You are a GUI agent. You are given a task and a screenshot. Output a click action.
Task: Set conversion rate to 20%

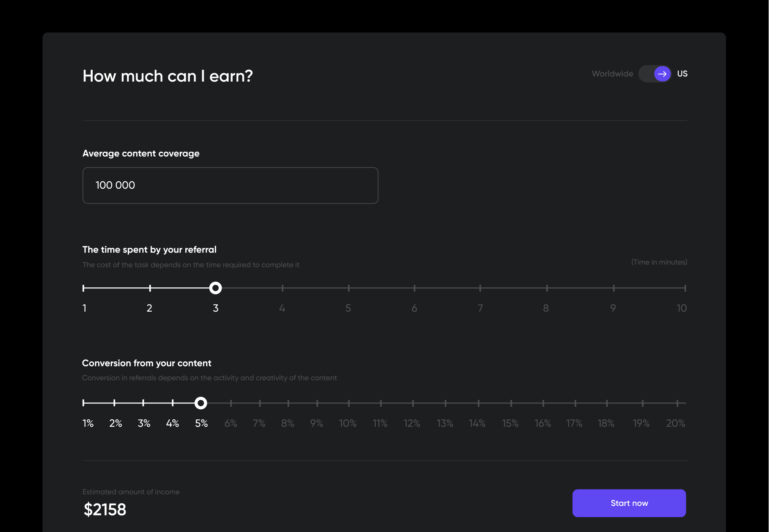tap(677, 403)
